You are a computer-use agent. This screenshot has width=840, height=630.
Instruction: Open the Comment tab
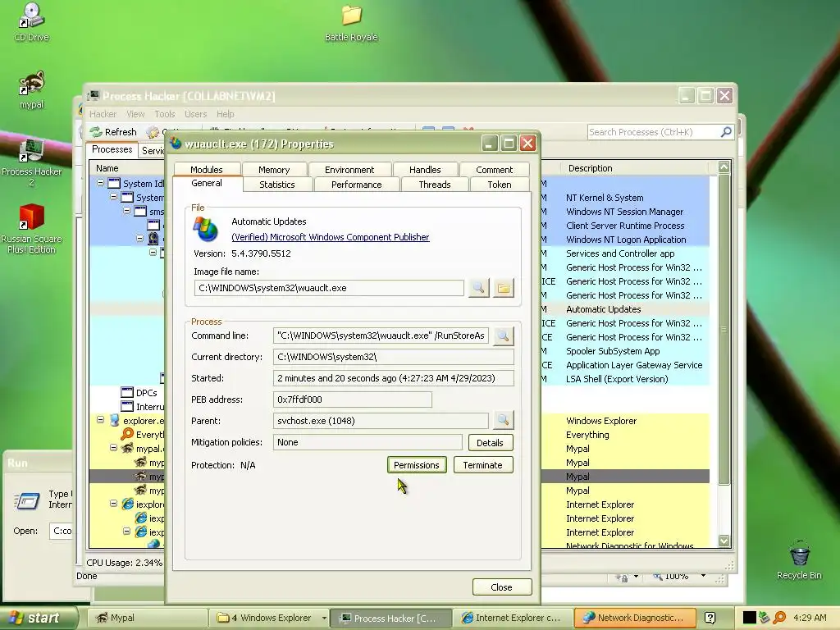494,169
